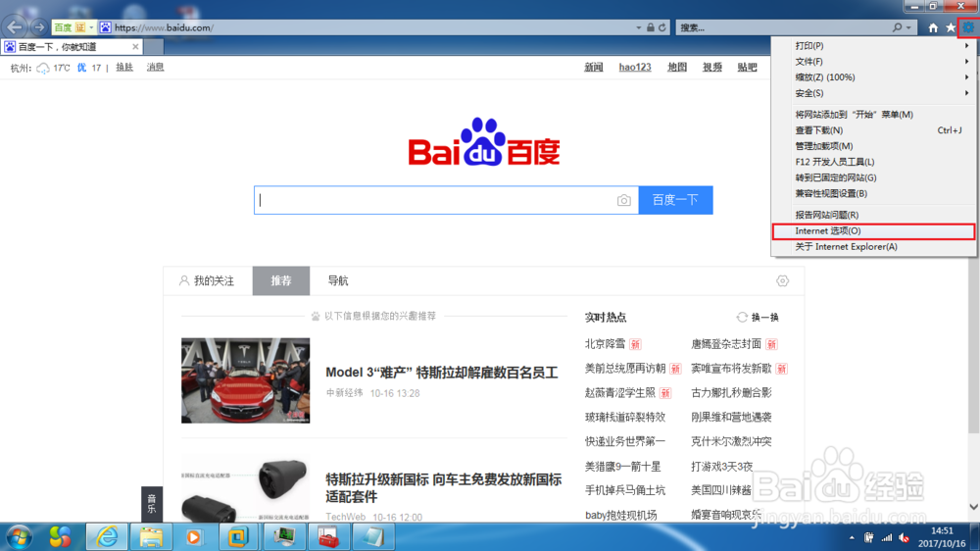Image resolution: width=980 pixels, height=551 pixels.
Task: Open F12 开发人员工具(L)
Action: point(874,162)
